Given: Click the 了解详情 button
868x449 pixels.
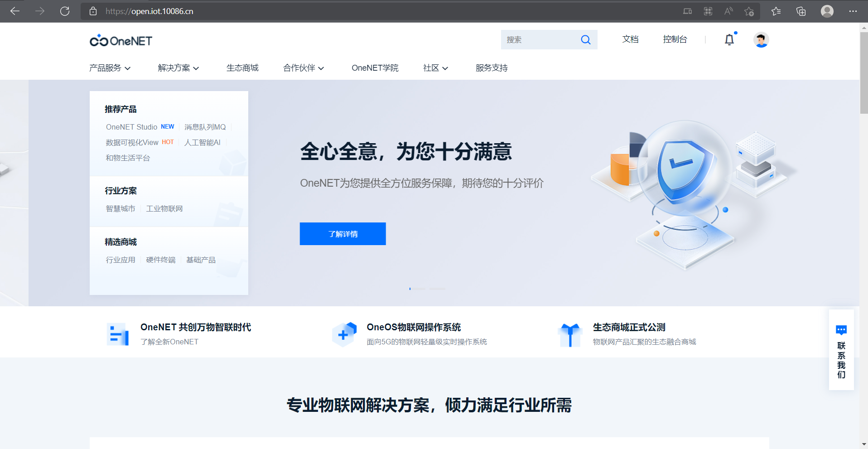Looking at the screenshot, I should [342, 234].
